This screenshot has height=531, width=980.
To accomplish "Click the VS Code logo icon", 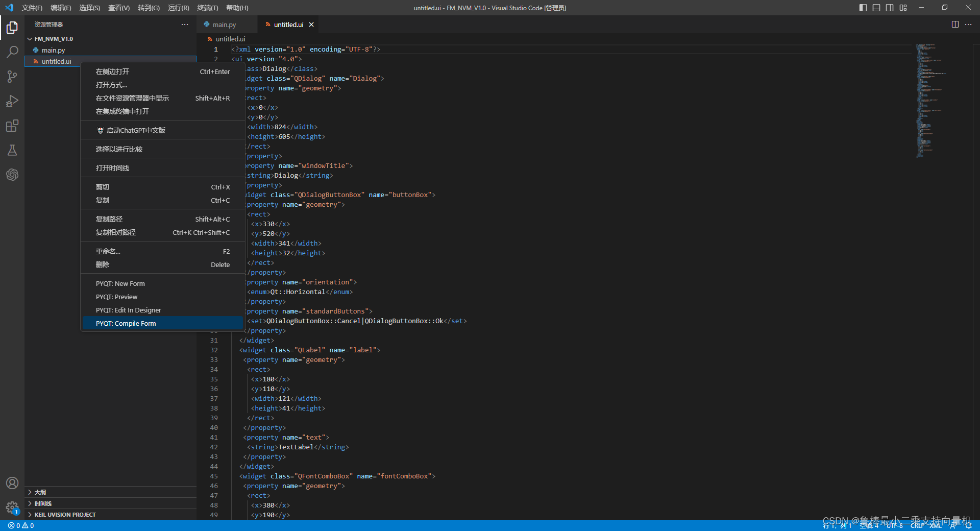I will tap(9, 8).
